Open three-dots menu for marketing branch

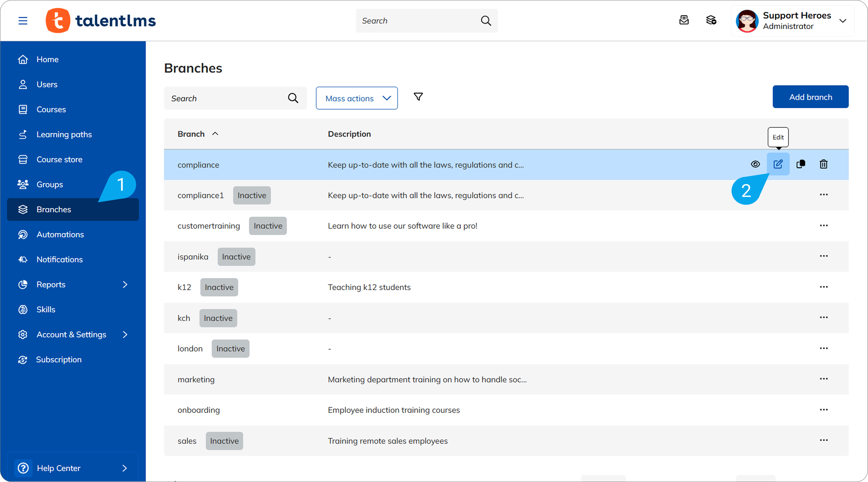click(824, 379)
